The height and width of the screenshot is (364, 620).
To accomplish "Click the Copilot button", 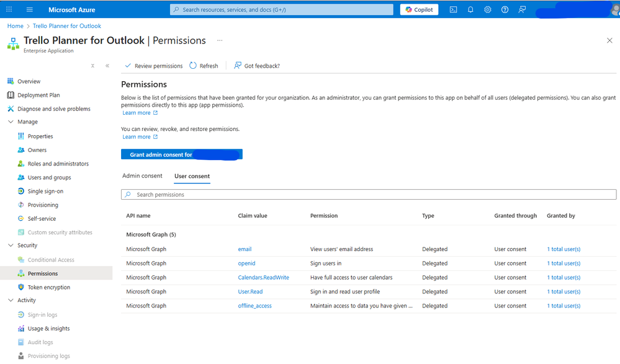I will 419,9.
